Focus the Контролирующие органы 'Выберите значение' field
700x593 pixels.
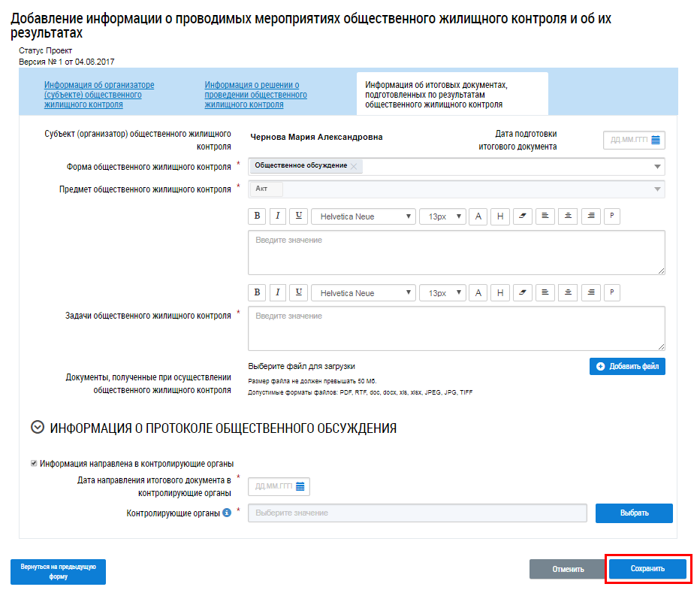tap(418, 513)
